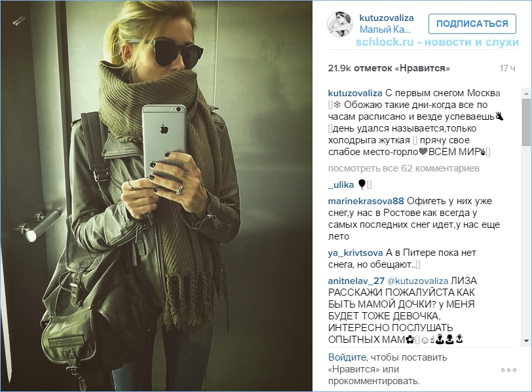Open the Малый Ка... location link

[x=385, y=30]
